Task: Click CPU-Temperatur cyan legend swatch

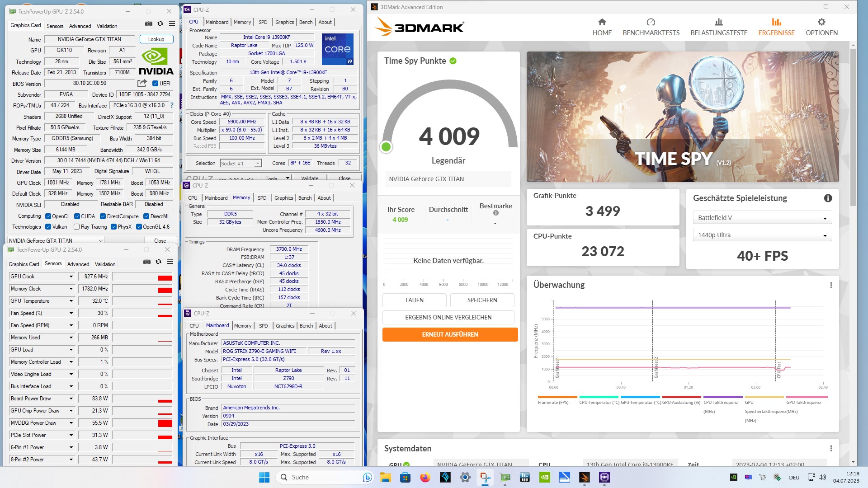Action: pos(599,397)
